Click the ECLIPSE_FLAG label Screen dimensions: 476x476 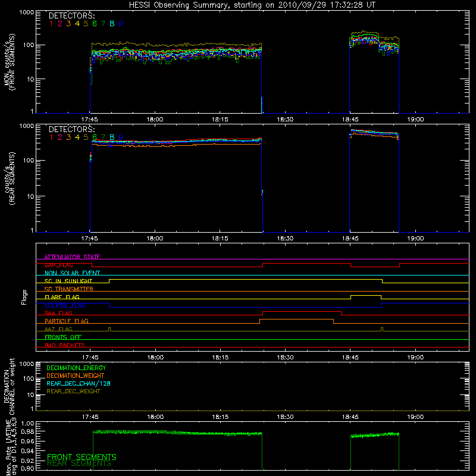65,305
